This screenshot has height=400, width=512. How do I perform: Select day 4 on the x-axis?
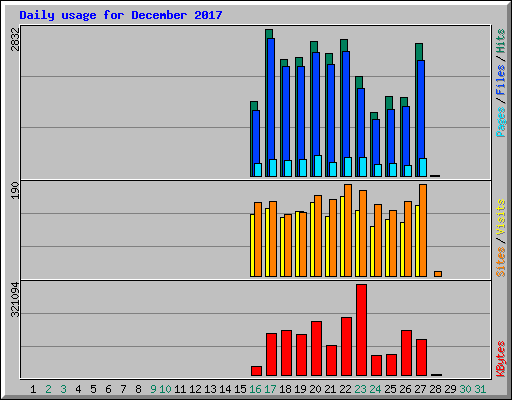tap(78, 389)
